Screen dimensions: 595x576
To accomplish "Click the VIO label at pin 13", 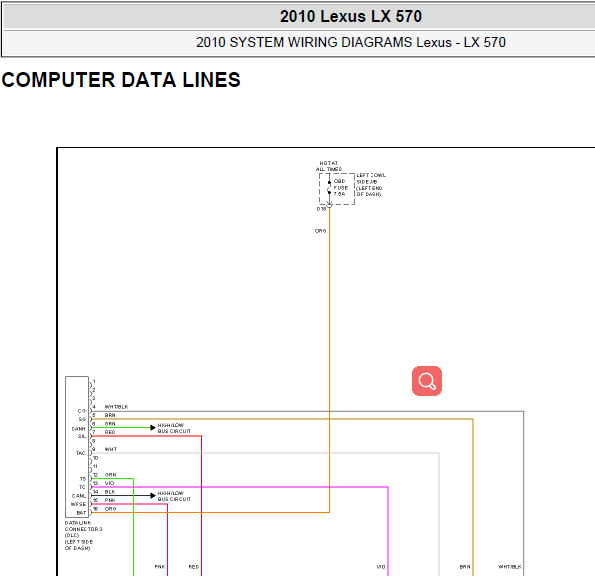I will click(x=109, y=483).
